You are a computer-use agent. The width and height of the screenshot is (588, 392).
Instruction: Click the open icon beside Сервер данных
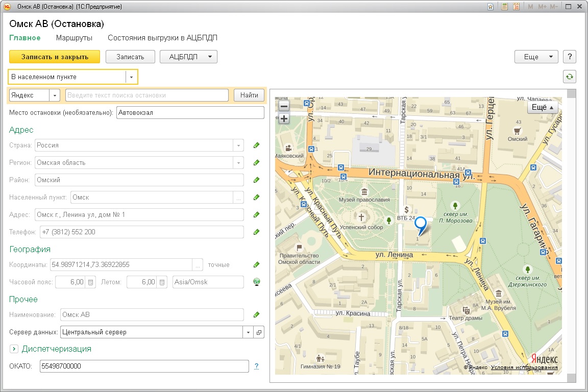pyautogui.click(x=259, y=332)
